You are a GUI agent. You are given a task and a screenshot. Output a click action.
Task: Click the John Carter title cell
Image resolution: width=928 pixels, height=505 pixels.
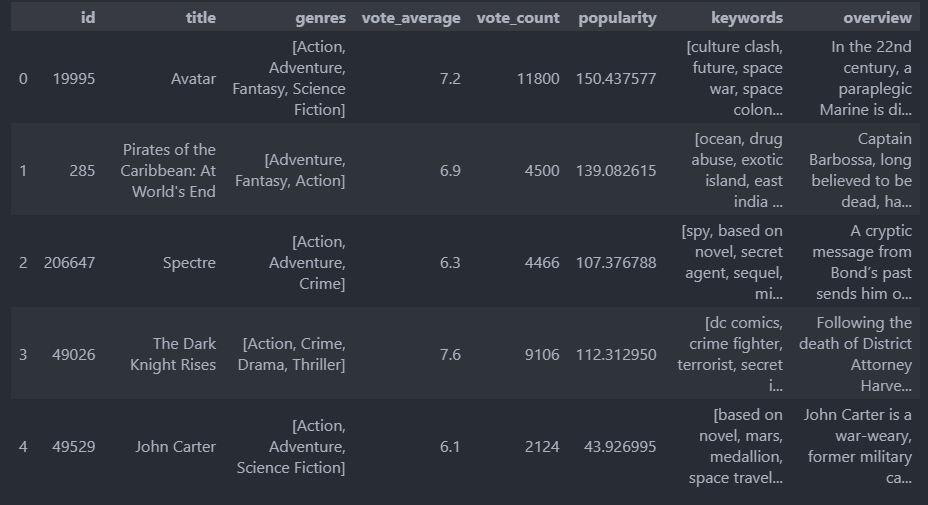tap(176, 446)
